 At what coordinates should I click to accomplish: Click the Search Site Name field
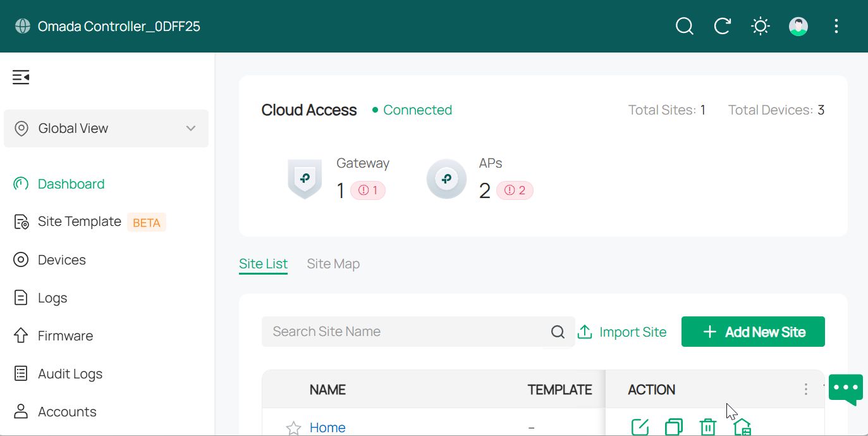coord(405,331)
